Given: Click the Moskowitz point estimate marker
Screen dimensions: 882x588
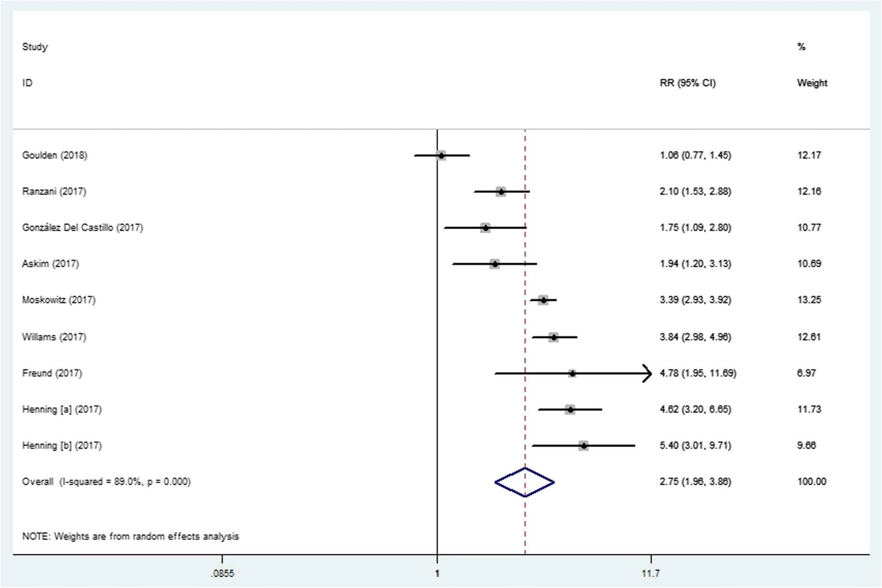Looking at the screenshot, I should coord(543,300).
